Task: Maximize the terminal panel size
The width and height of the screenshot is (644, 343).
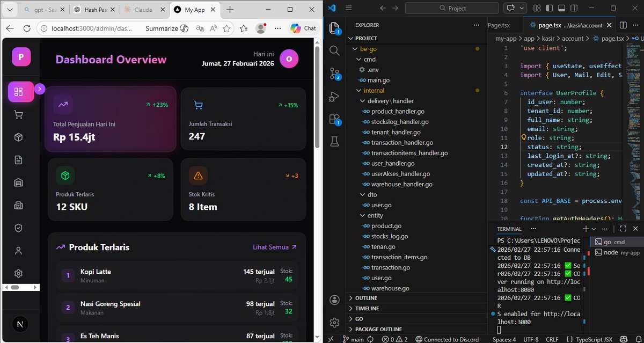Action: pos(623,229)
